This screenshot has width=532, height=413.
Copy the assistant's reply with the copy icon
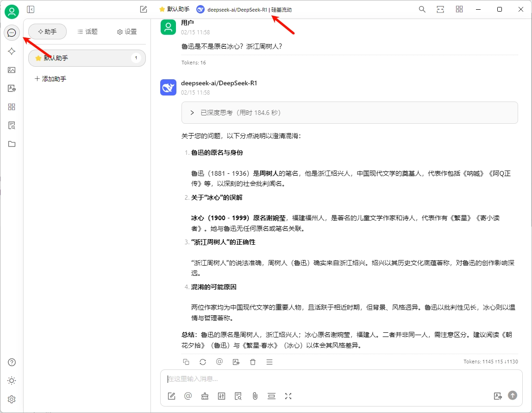(x=186, y=362)
